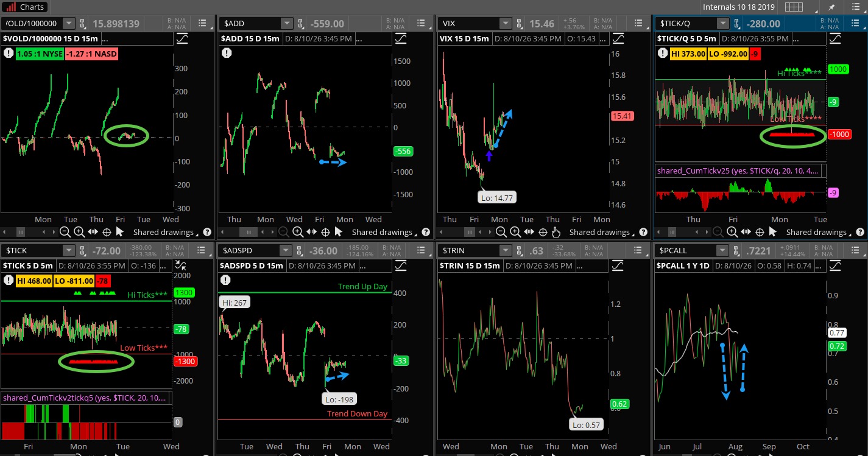Expand the $TICK symbol dropdown arrow
This screenshot has height=456, width=868.
[x=69, y=250]
